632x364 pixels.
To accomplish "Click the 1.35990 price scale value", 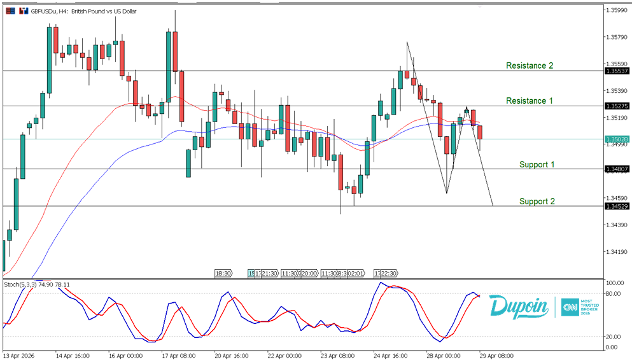I will (x=617, y=10).
